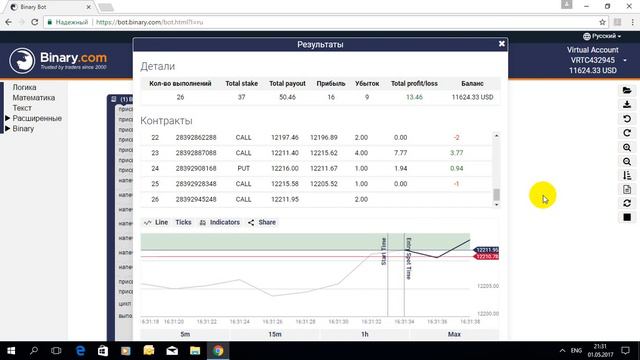Image resolution: width=640 pixels, height=360 pixels.
Task: Zoom out of the workspace
Action: (627, 162)
